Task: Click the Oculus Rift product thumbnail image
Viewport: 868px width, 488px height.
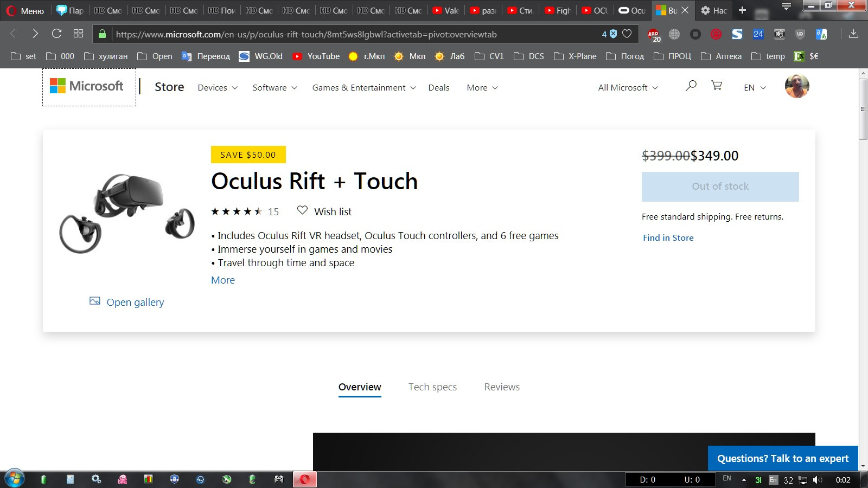Action: pos(127,213)
